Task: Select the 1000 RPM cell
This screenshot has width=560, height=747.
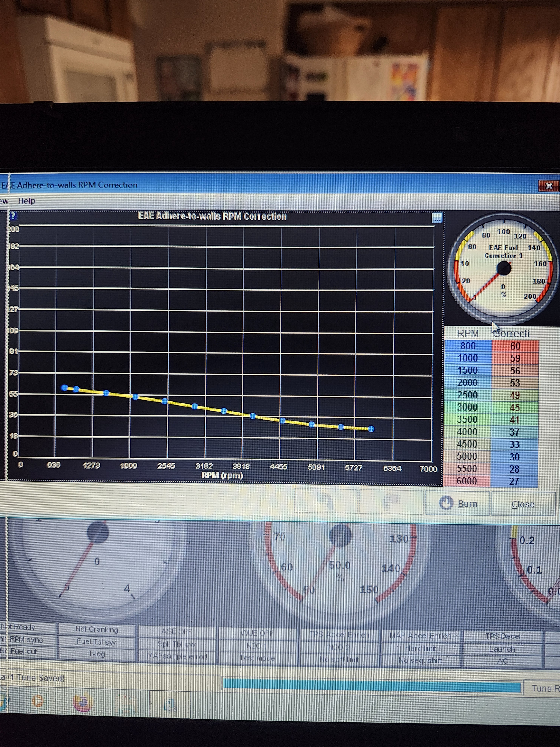Action: tap(468, 358)
